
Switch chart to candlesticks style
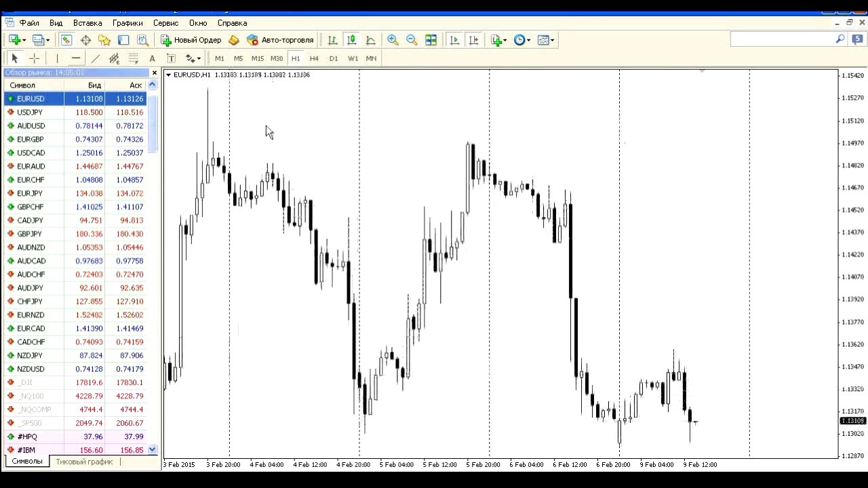[351, 40]
